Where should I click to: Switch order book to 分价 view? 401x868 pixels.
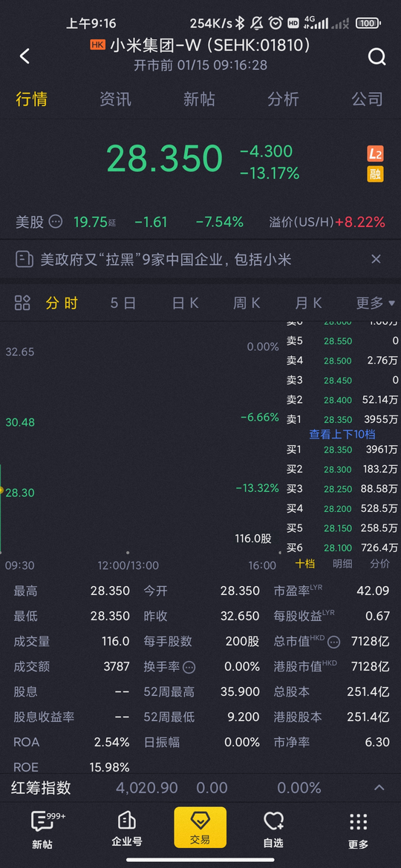(379, 564)
